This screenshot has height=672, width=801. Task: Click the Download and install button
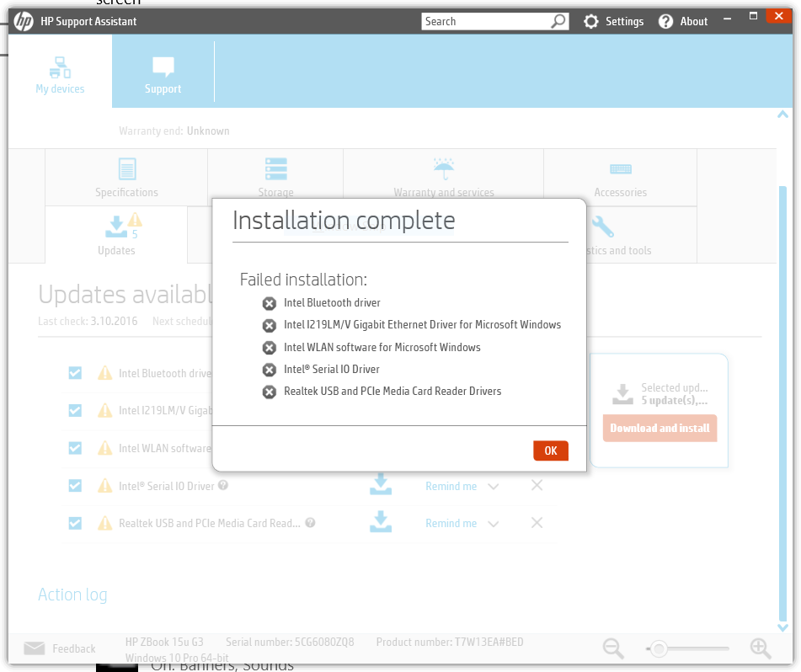pyautogui.click(x=659, y=428)
